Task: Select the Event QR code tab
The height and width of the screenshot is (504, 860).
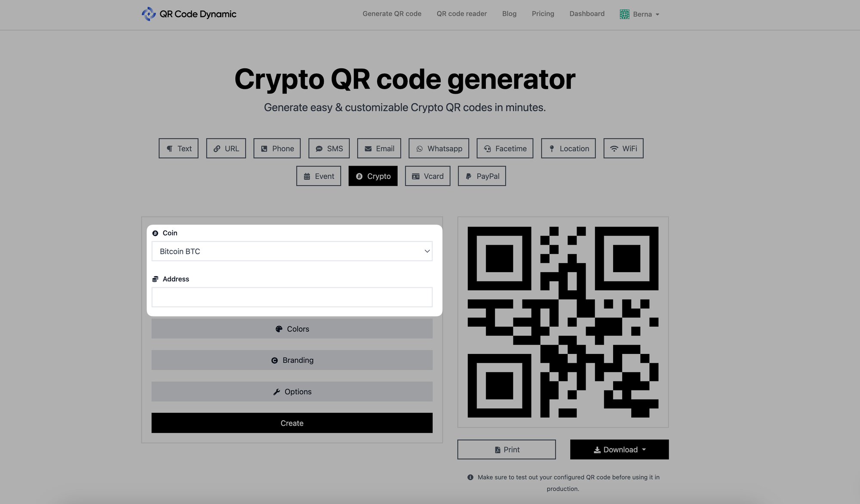Action: [318, 176]
